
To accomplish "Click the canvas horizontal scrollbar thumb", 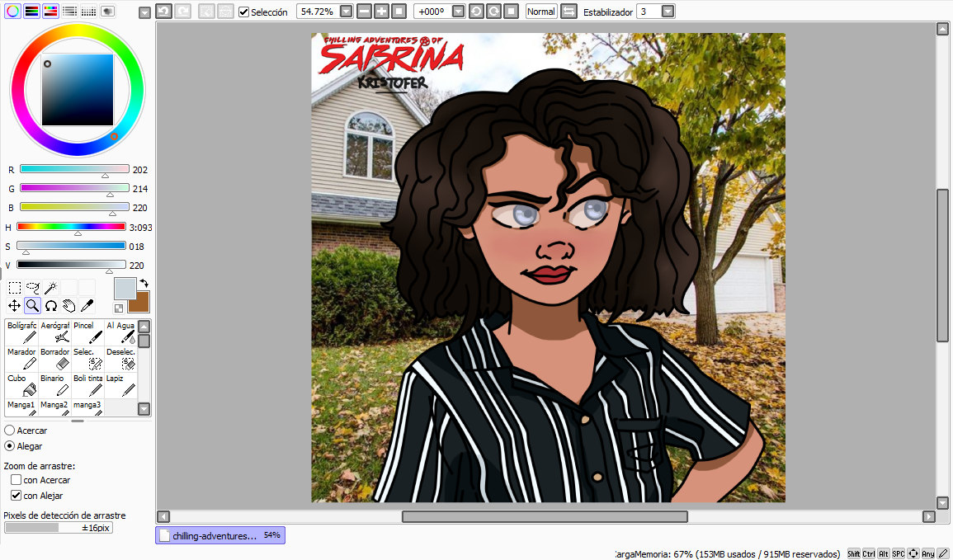I will click(545, 516).
